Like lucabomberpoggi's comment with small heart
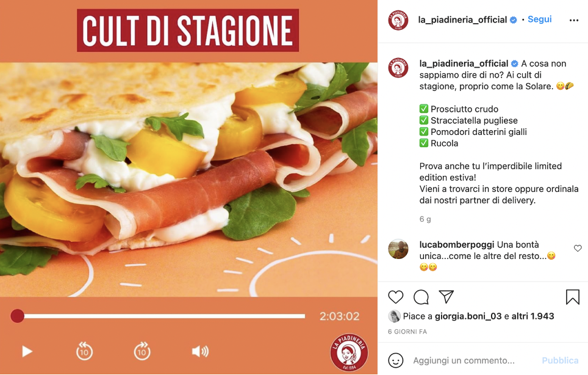This screenshot has width=588, height=375. [578, 248]
